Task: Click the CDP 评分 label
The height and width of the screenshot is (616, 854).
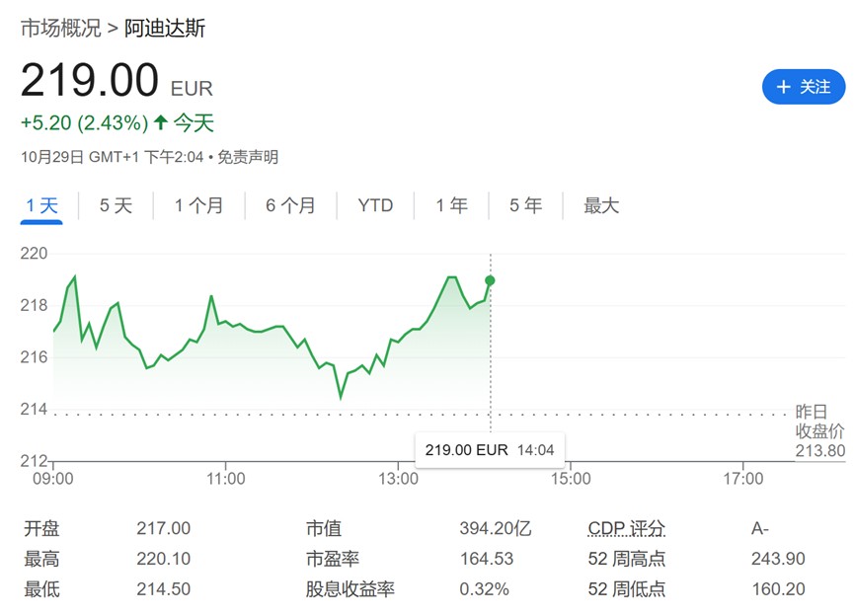Action: point(627,528)
